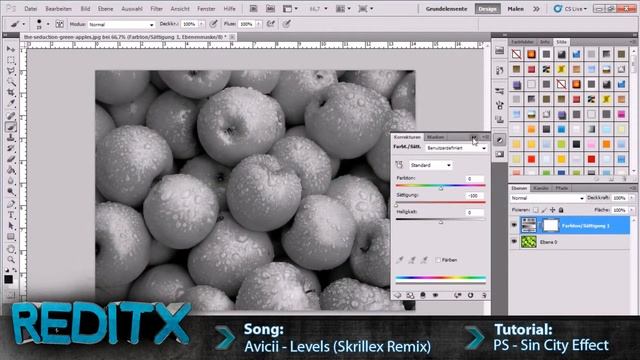Enable the Färben checkbox
640x360 pixels.
[x=438, y=260]
